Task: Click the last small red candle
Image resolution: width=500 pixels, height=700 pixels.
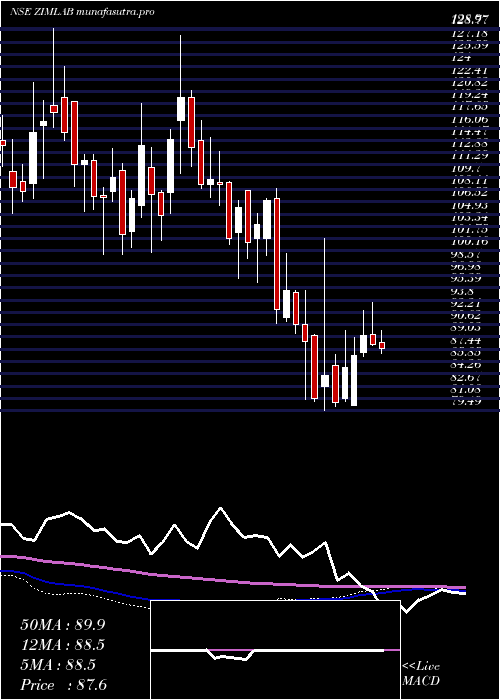Action: point(382,346)
